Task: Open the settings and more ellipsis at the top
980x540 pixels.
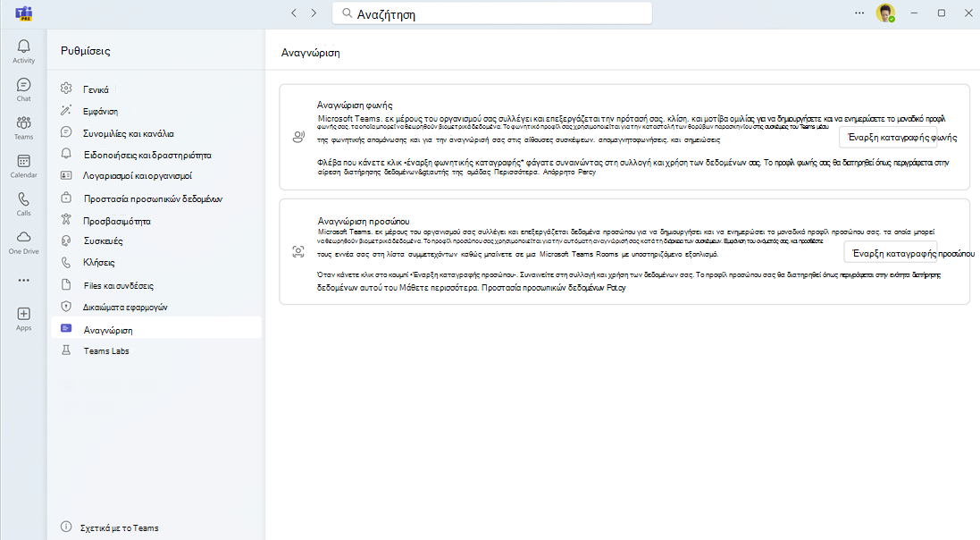Action: 859,13
